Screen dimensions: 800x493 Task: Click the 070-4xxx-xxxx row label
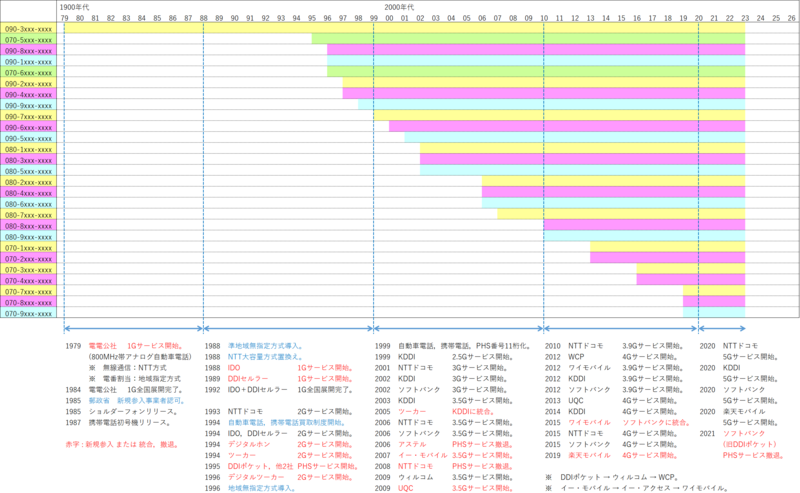coord(29,281)
